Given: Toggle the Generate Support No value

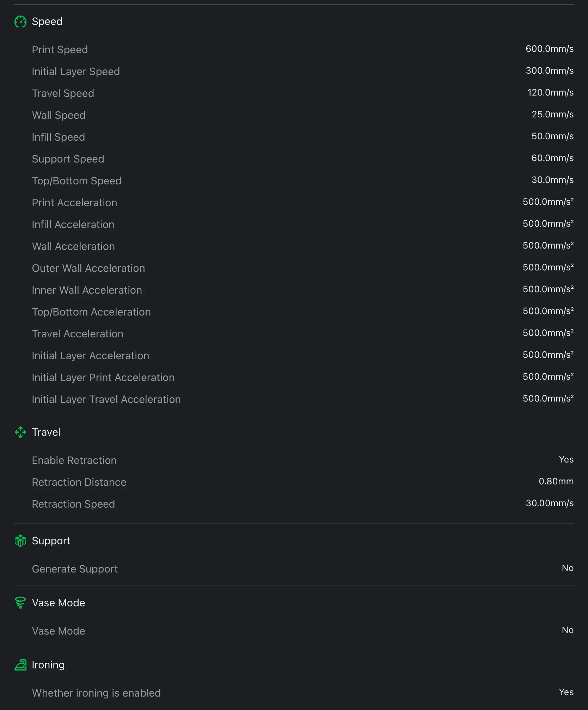Looking at the screenshot, I should click(568, 568).
